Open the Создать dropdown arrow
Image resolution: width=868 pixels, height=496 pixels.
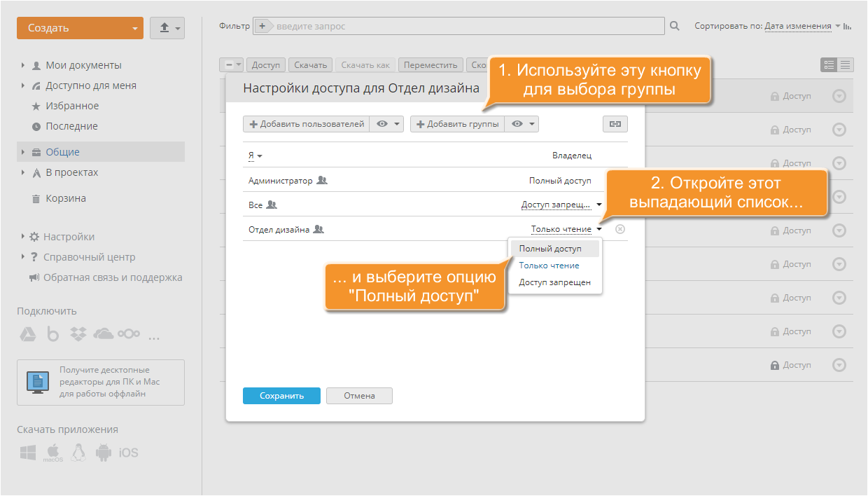(x=135, y=29)
